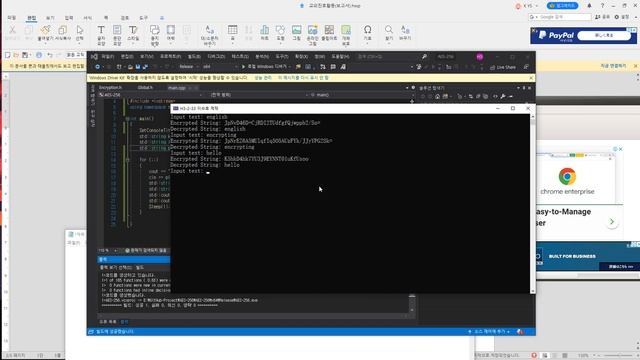Open Add to Source Control dropdown in status bar

click(x=489, y=331)
